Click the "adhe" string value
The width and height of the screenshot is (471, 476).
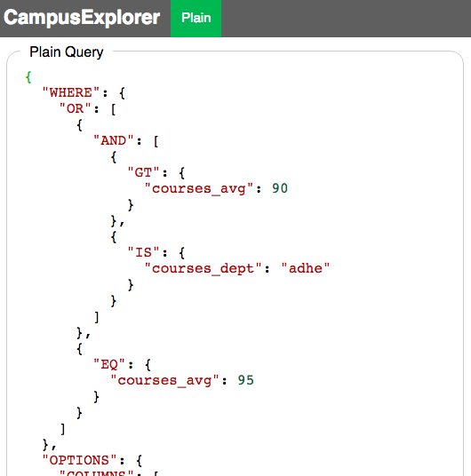coord(306,268)
